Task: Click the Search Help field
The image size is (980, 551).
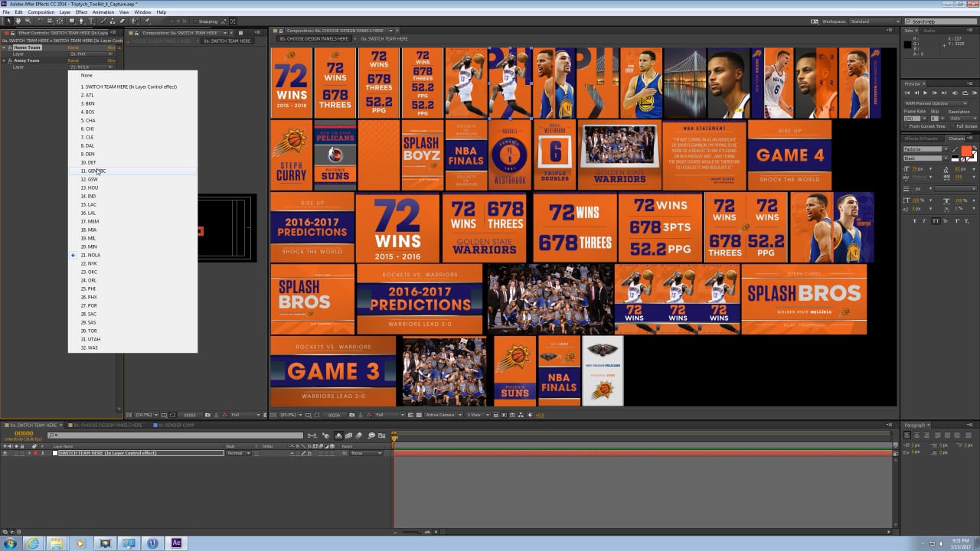Action: point(941,21)
